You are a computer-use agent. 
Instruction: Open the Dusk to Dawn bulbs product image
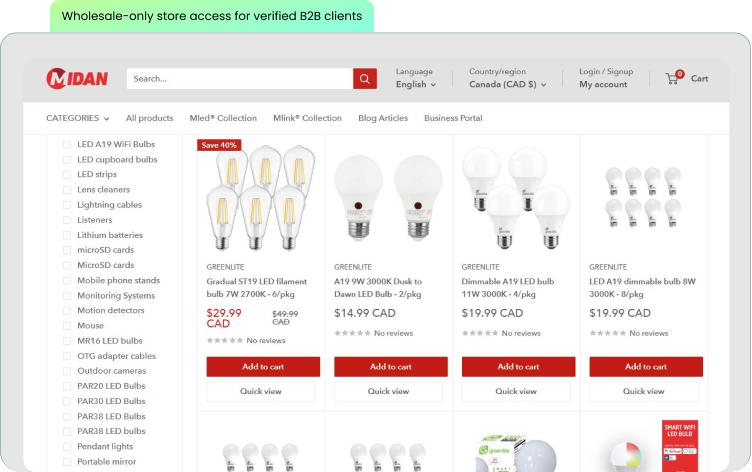pyautogui.click(x=388, y=198)
